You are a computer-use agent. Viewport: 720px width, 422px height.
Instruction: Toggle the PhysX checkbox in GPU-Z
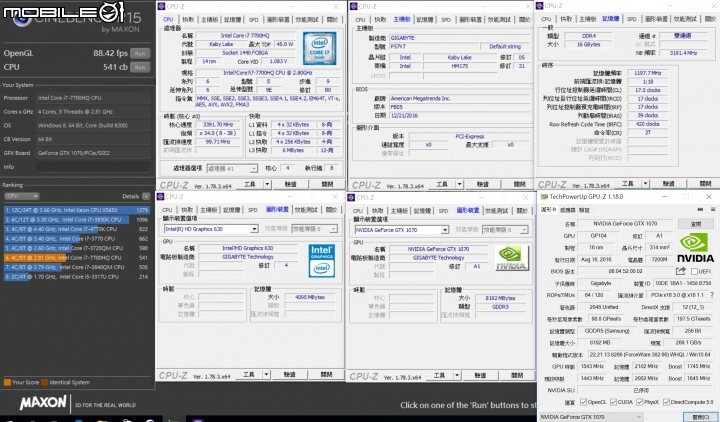(639, 402)
